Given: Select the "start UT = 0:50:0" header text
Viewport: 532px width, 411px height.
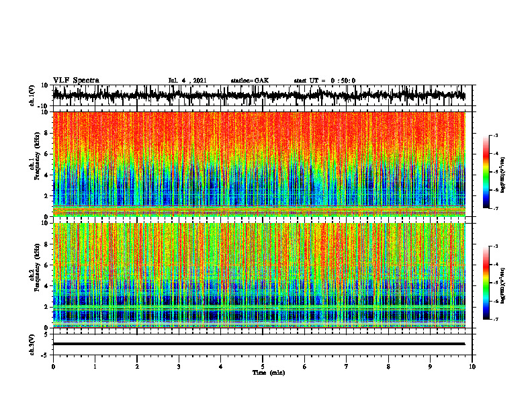Looking at the screenshot, I should coord(324,81).
